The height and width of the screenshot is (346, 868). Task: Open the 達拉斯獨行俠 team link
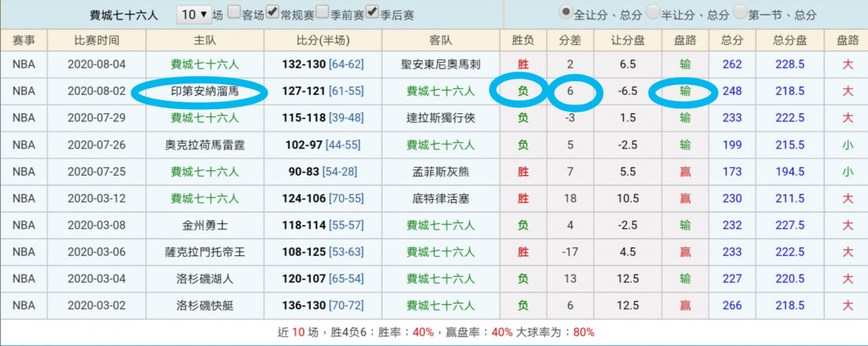pyautogui.click(x=440, y=118)
